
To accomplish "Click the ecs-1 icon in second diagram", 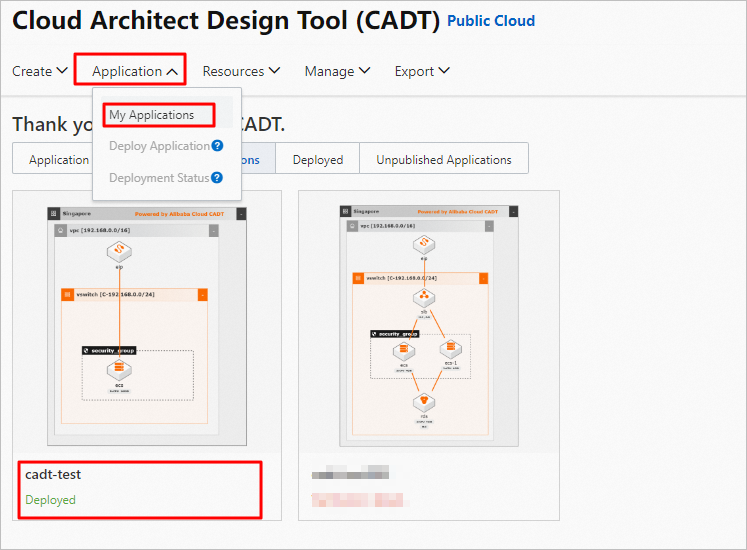I will [451, 349].
